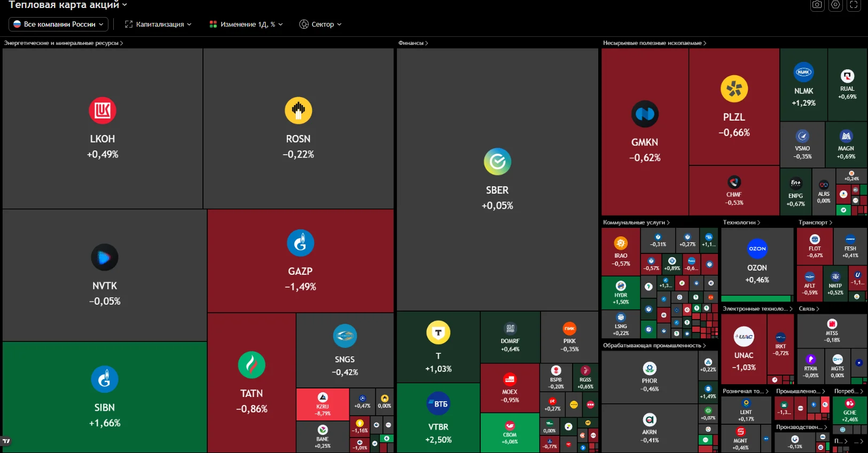Click the UAC logo in the UNAC tile

pyautogui.click(x=744, y=337)
